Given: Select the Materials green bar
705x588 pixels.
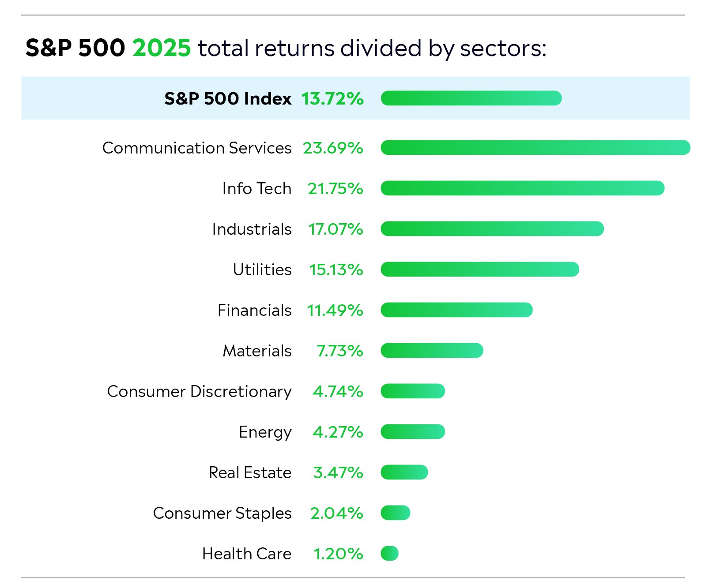Looking at the screenshot, I should coord(432,351).
